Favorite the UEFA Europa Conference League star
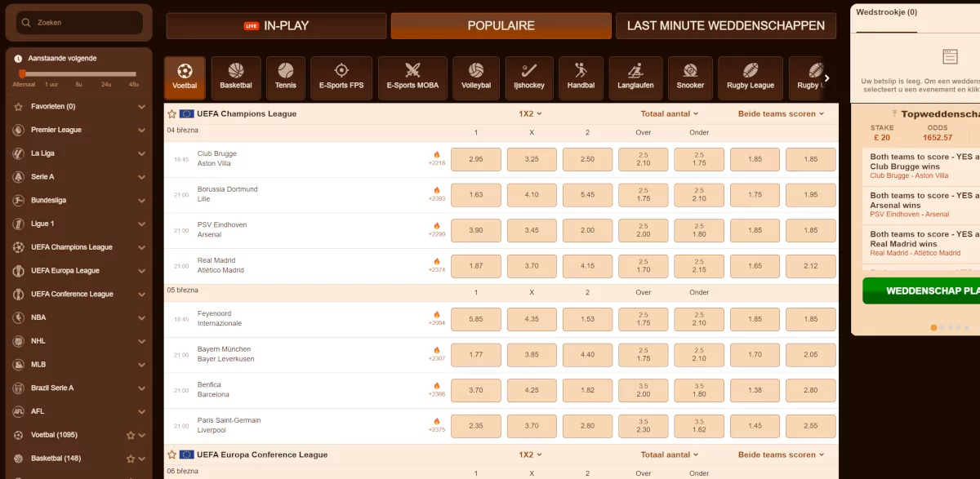The width and height of the screenshot is (980, 479). (172, 455)
